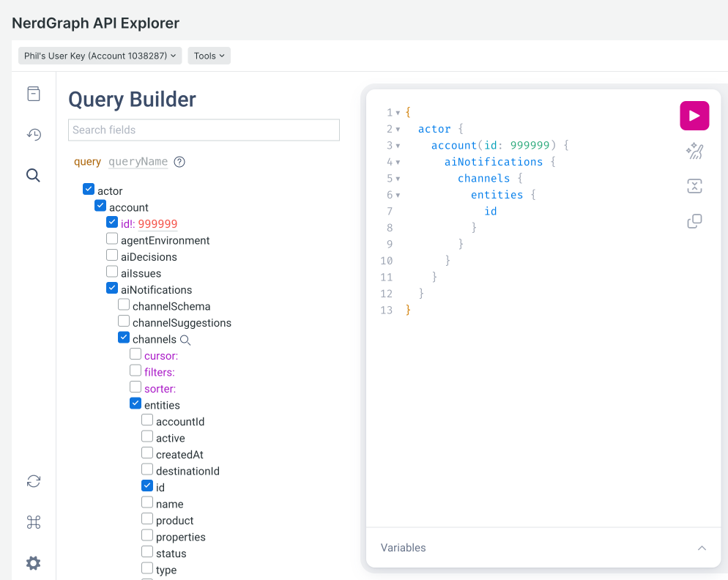The height and width of the screenshot is (580, 728).
Task: Open keyboard shortcuts command icon
Action: click(34, 522)
